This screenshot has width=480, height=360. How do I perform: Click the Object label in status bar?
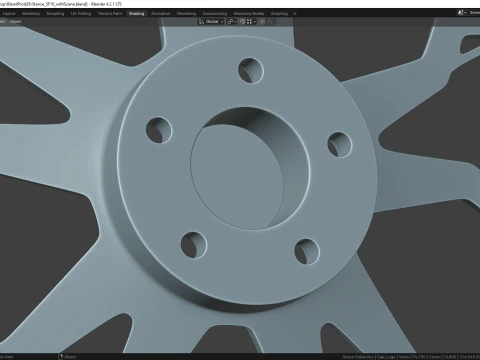70,357
